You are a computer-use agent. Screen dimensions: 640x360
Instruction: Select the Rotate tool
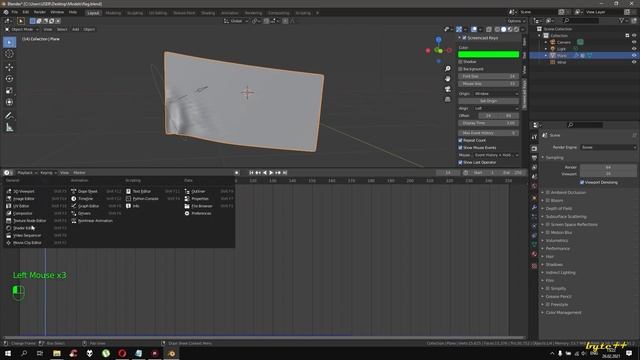[x=9, y=79]
